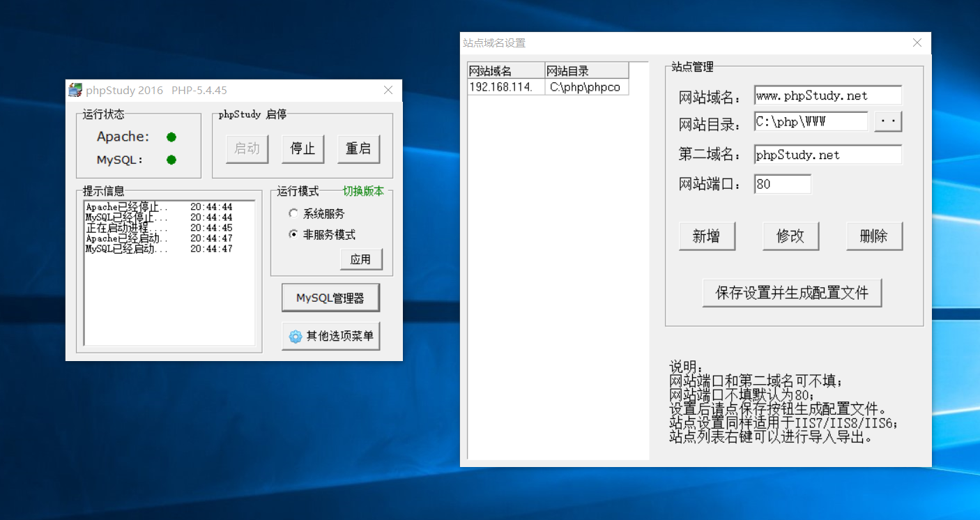Close the 站点域名设置 dialog
980x520 pixels.
pyautogui.click(x=917, y=43)
